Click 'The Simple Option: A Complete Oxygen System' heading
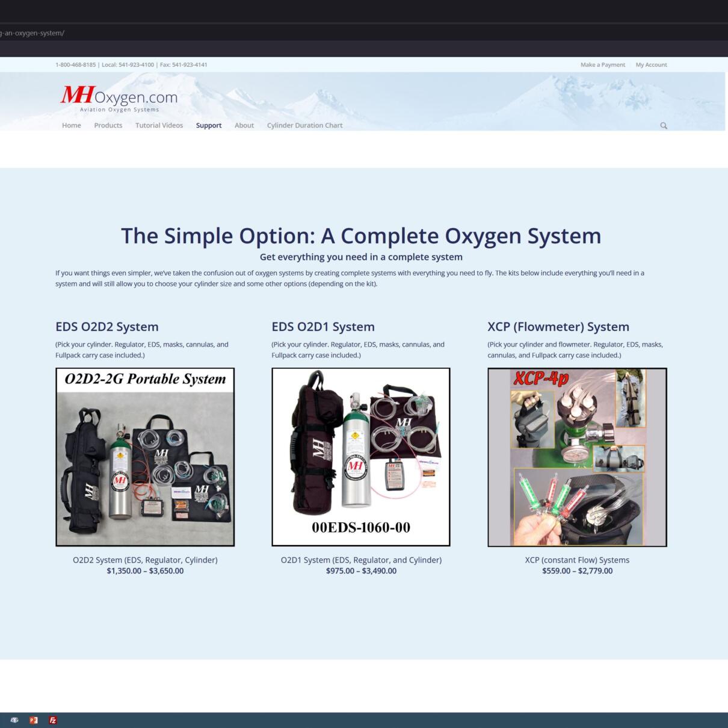728x728 pixels. click(x=361, y=236)
